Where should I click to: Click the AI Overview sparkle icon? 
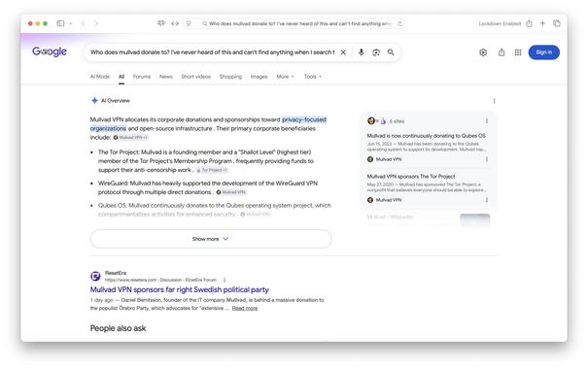click(x=94, y=100)
